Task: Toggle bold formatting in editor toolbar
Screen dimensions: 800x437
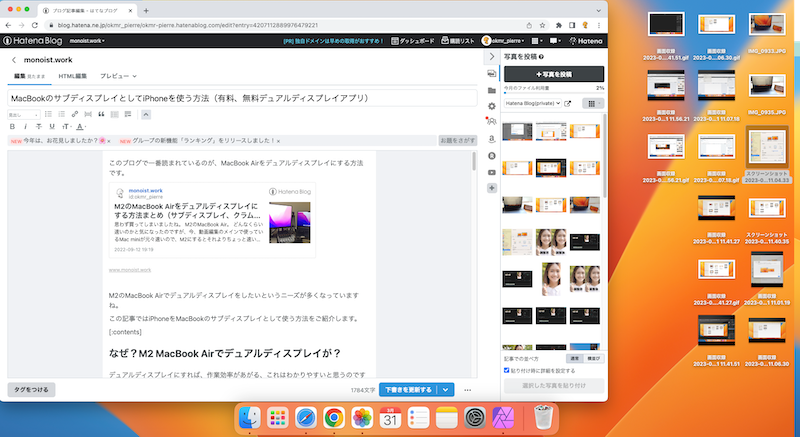Action: pyautogui.click(x=12, y=126)
